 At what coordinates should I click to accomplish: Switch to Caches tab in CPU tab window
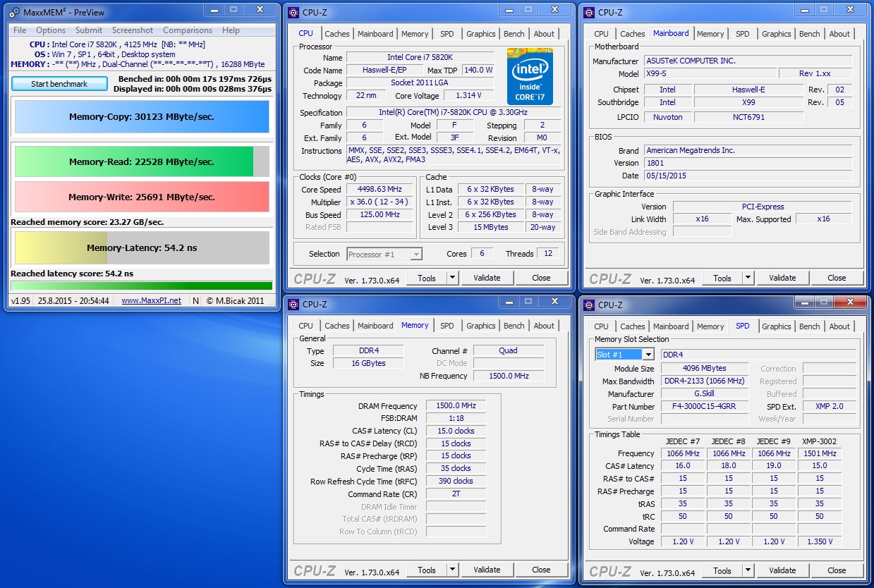point(337,34)
